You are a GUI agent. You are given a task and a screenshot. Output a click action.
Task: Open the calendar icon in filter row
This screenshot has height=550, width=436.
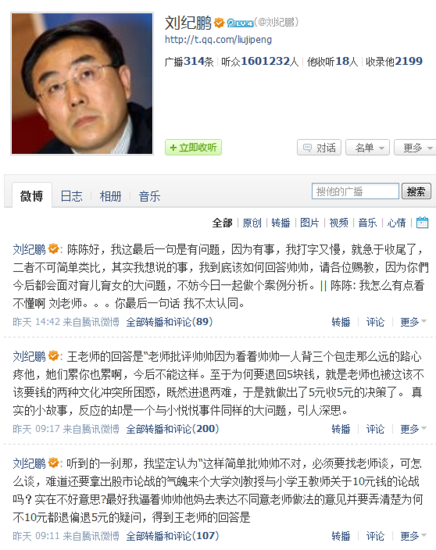[422, 222]
